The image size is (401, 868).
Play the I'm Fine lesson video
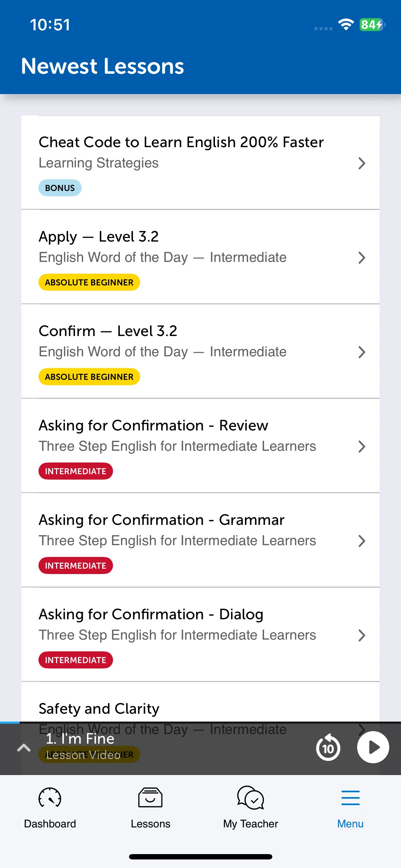point(373,747)
